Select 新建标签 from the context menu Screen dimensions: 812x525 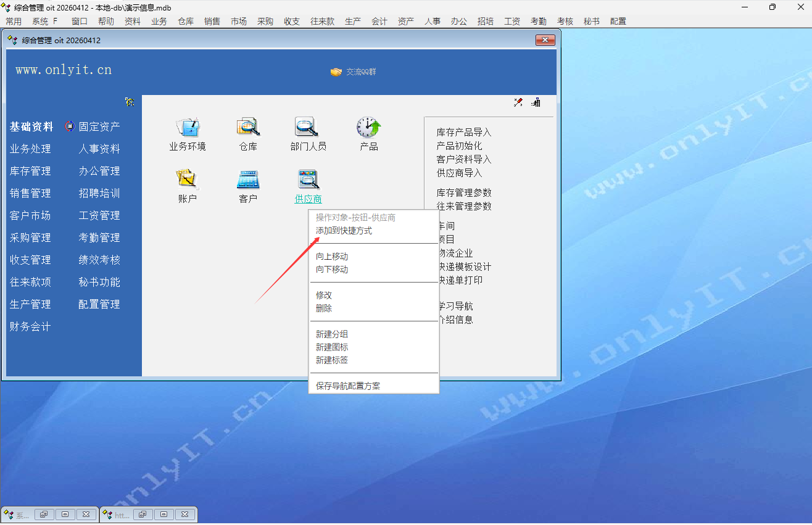[332, 360]
